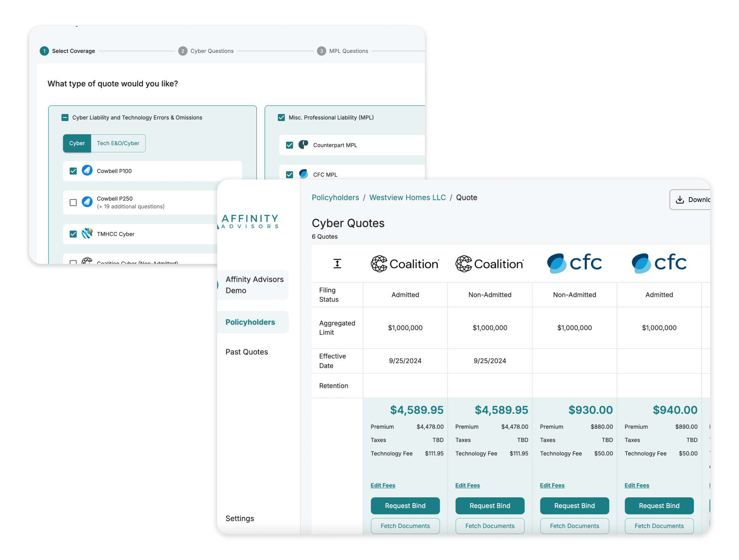Screen dimensions: 739x560
Task: Enable the Cowbell P250 checkbox
Action: 73,202
